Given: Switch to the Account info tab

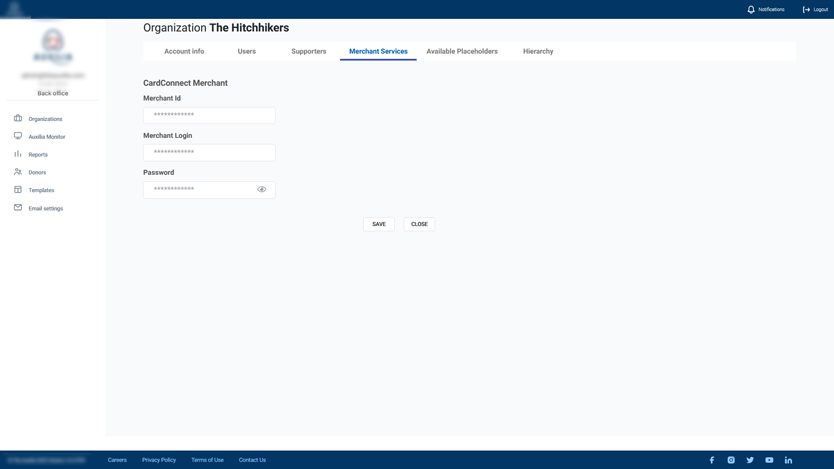Looking at the screenshot, I should [x=184, y=51].
